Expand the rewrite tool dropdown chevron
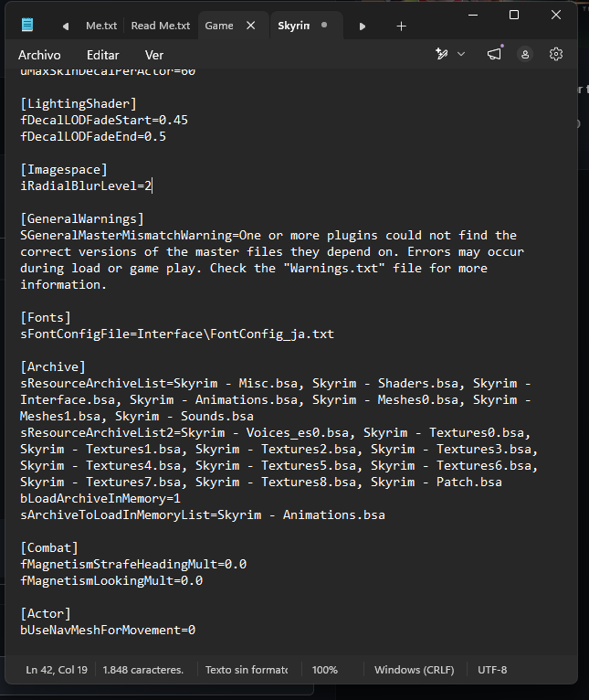Screen dimensions: 589x700 [x=461, y=55]
